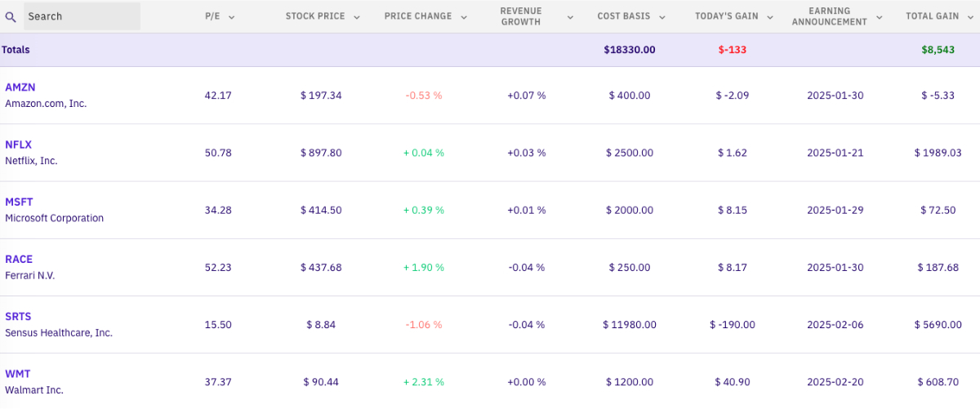Select the Netflix earnings date 2025-01-21
Screen dimensions: 980x409
[835, 153]
